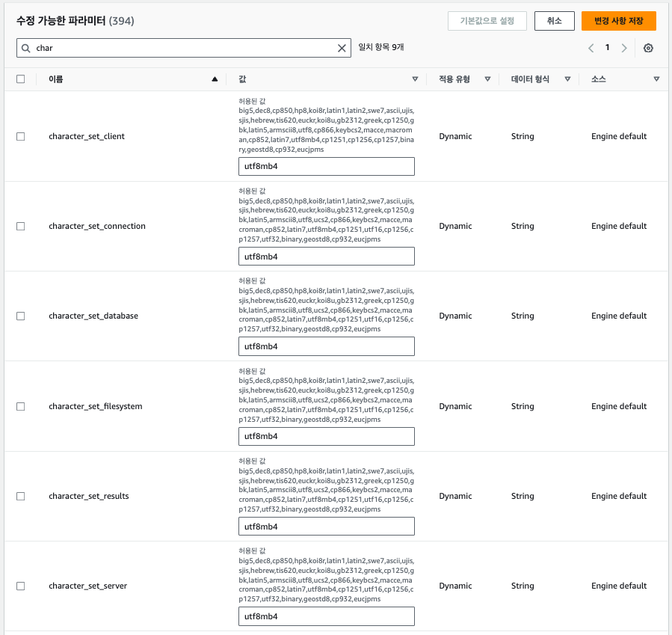Open table preferences via the gear icon
The width and height of the screenshot is (672, 635).
click(x=648, y=48)
